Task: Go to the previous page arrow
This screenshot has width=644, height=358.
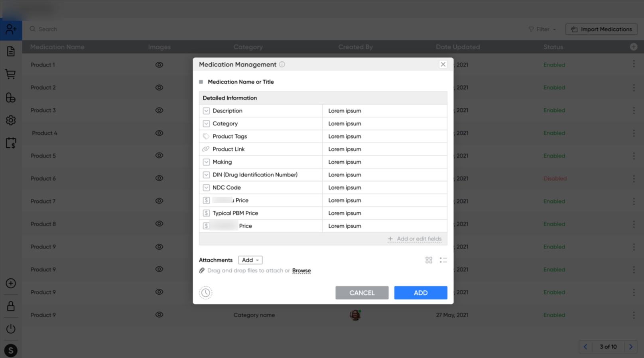Action: [585, 347]
